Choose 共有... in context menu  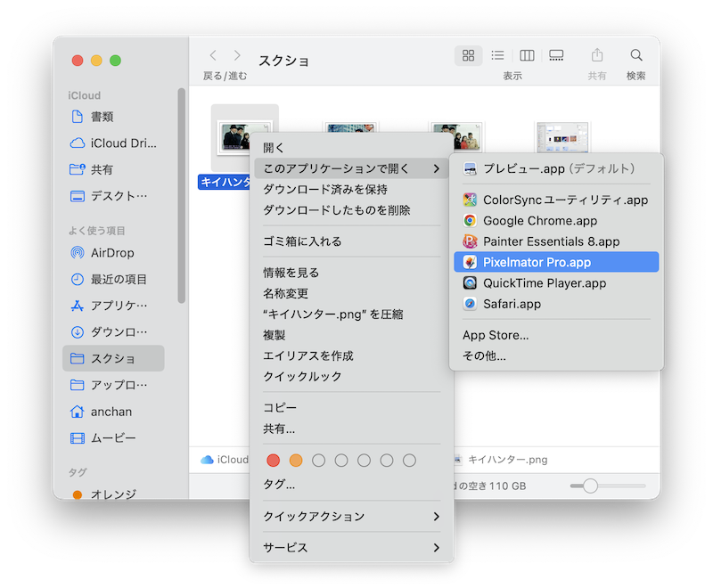351,429
